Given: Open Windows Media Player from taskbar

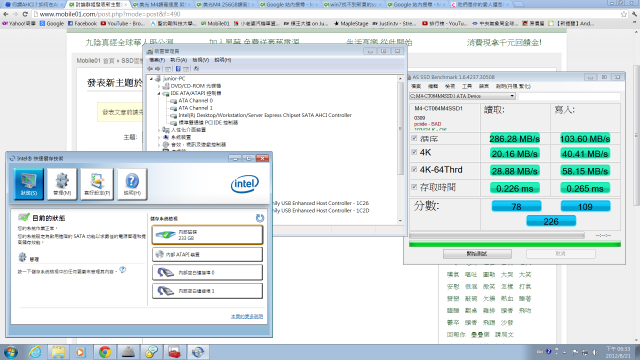Looking at the screenshot, I should [x=80, y=352].
